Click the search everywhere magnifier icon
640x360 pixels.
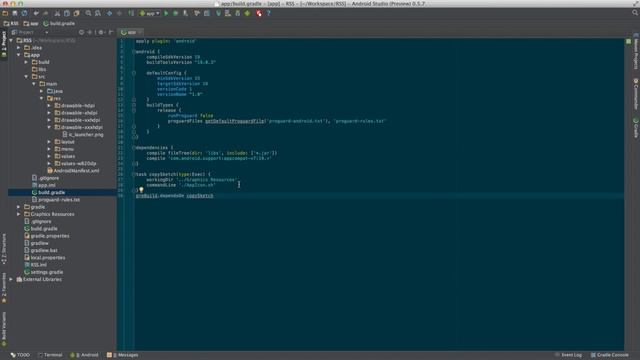tap(635, 13)
